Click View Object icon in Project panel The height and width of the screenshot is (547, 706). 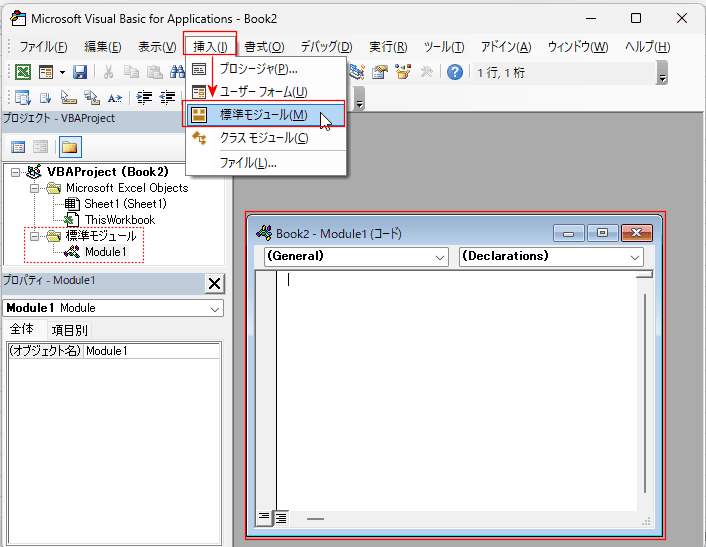[41, 147]
